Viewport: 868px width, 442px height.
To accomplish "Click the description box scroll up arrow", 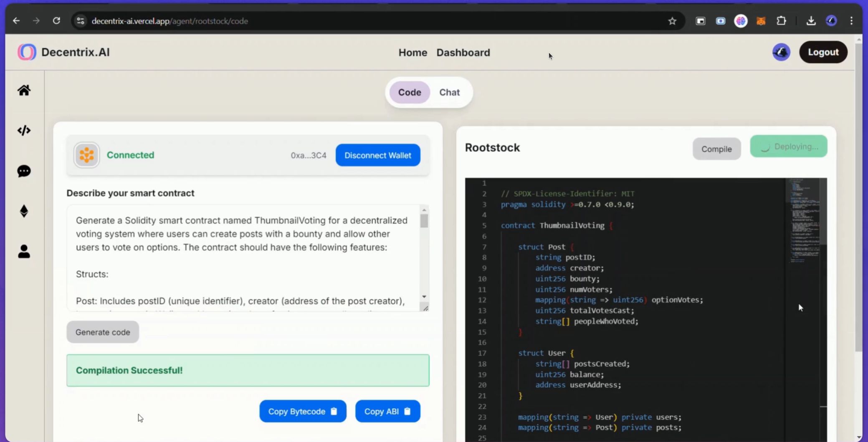I will [x=424, y=210].
